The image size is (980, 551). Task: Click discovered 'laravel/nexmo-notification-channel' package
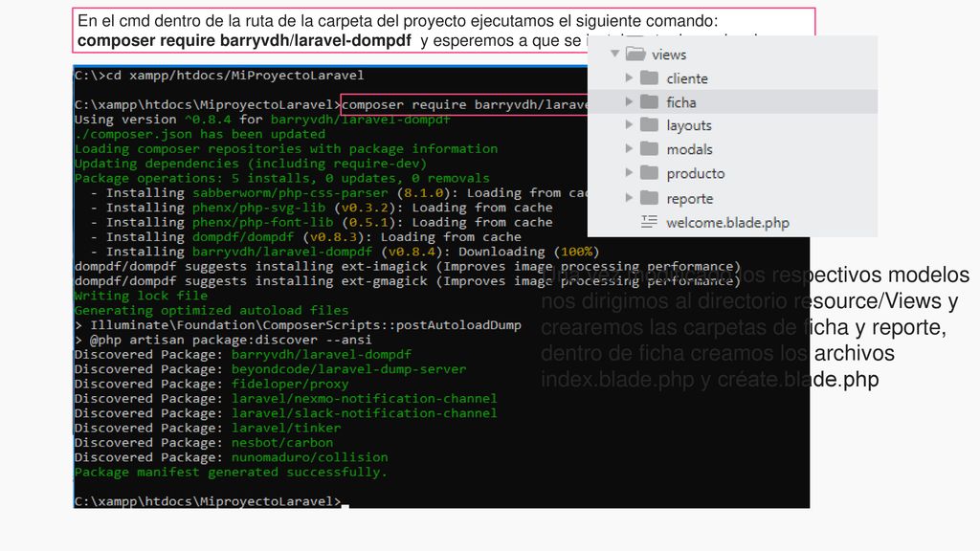(365, 399)
